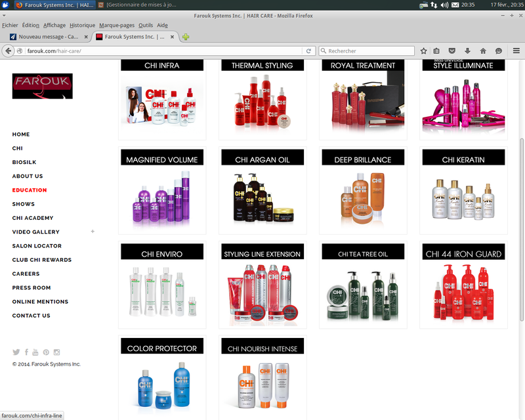This screenshot has height=420, width=525.
Task: Open the desktop application menu icon
Action: click(5, 5)
